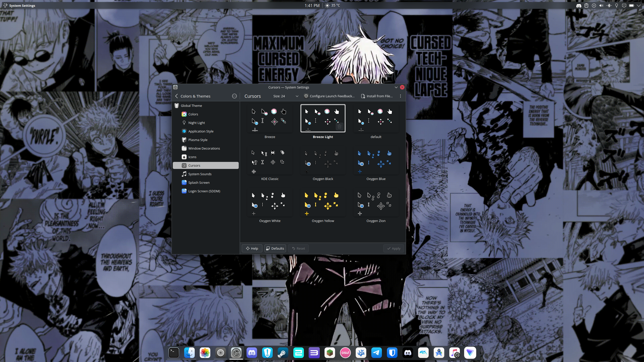Launch Dolphin emulator from dock
This screenshot has width=644, height=362.
click(423, 353)
